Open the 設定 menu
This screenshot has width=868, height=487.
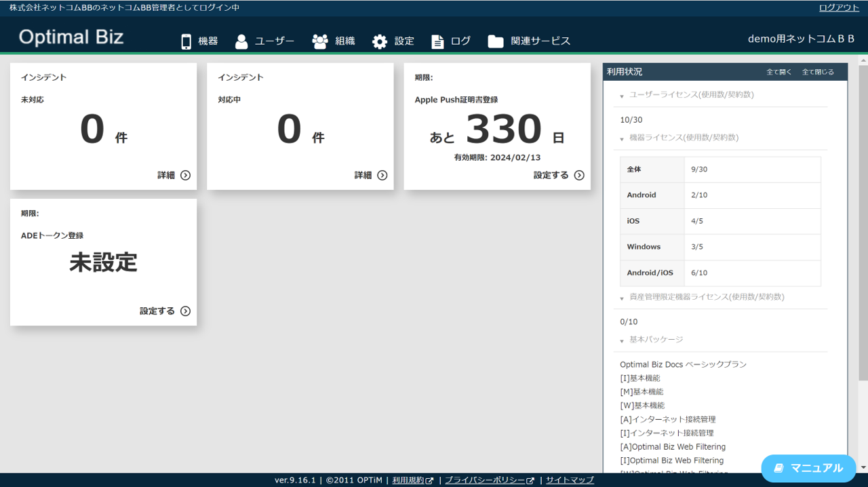(x=393, y=41)
